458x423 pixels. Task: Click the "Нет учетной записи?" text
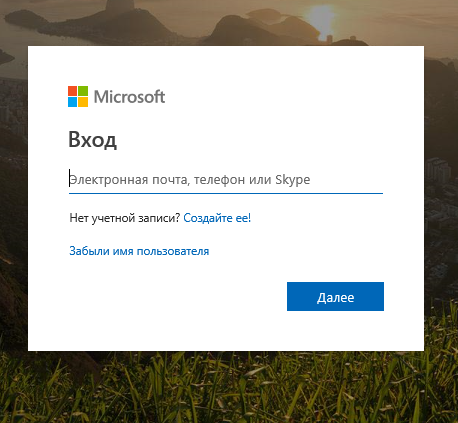point(125,218)
